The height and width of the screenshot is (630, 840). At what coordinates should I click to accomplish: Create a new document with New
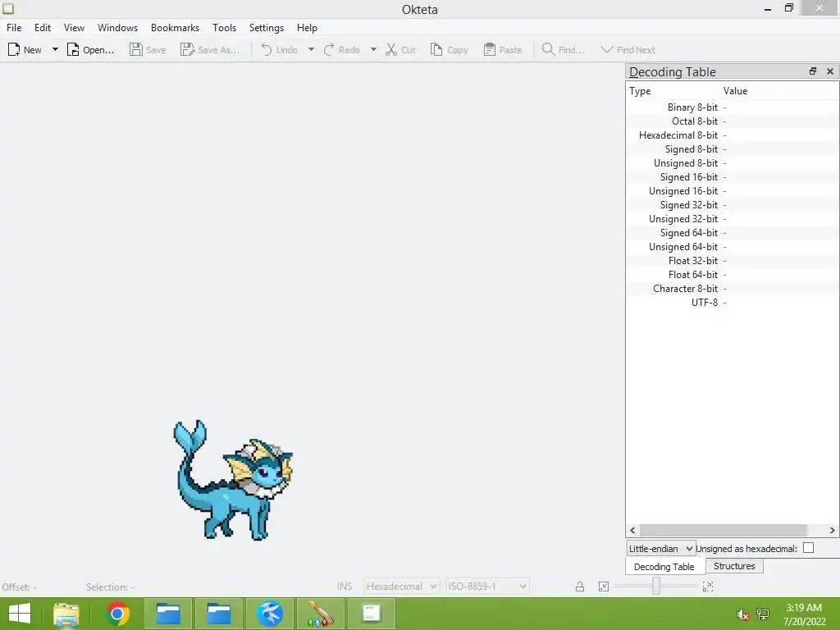(25, 50)
